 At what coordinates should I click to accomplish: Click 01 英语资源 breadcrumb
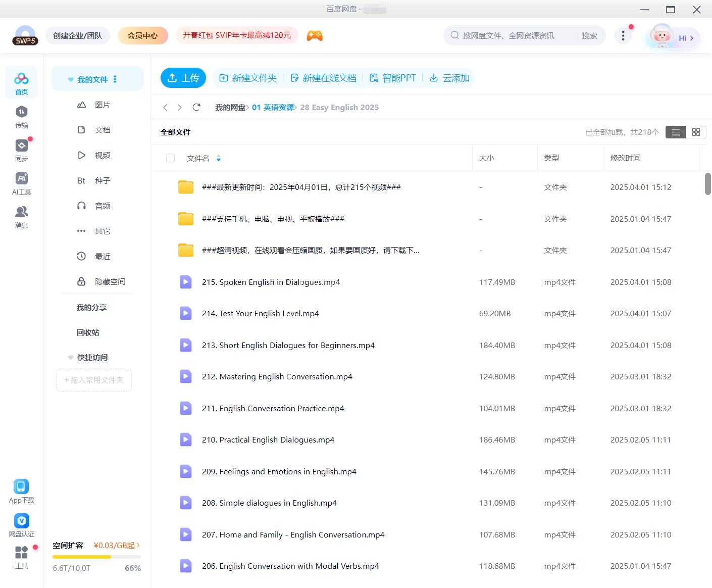coord(273,107)
